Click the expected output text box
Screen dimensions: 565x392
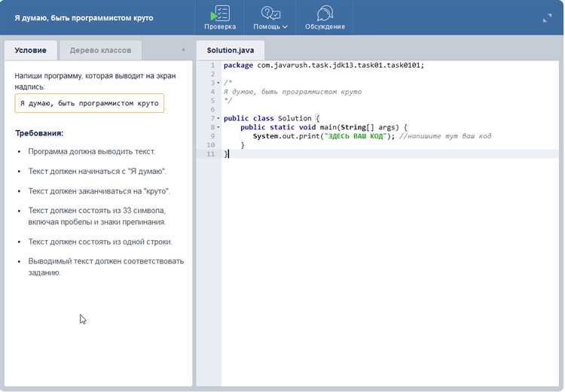tap(90, 103)
